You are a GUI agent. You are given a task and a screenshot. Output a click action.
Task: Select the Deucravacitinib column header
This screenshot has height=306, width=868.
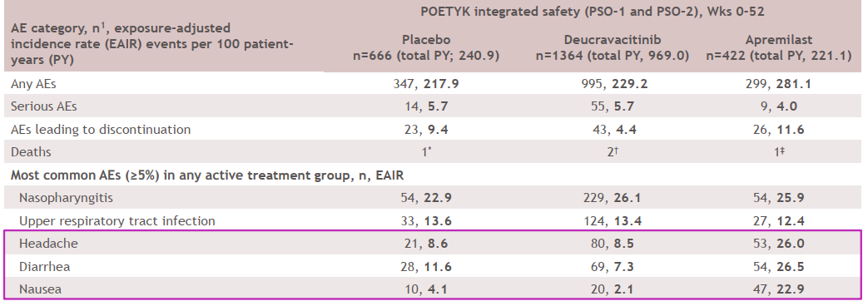click(613, 47)
